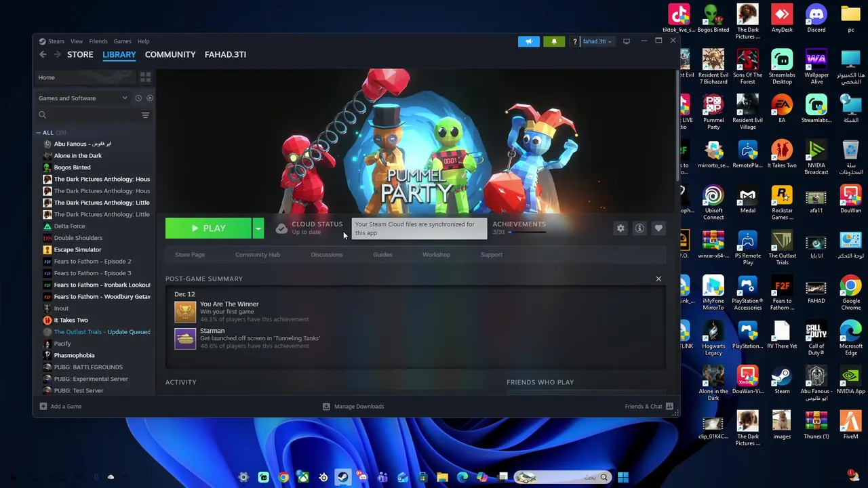Open advanced filter options icon
The image size is (868, 488).
(x=145, y=115)
